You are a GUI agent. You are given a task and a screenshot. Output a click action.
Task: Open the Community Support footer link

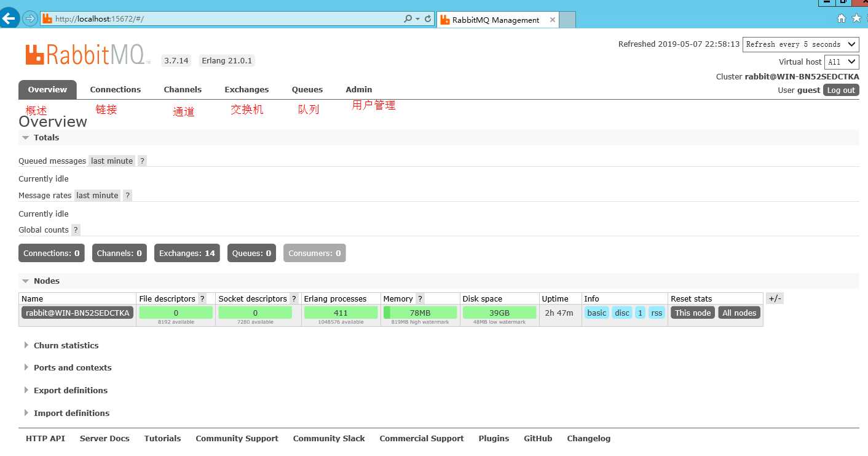click(x=237, y=438)
